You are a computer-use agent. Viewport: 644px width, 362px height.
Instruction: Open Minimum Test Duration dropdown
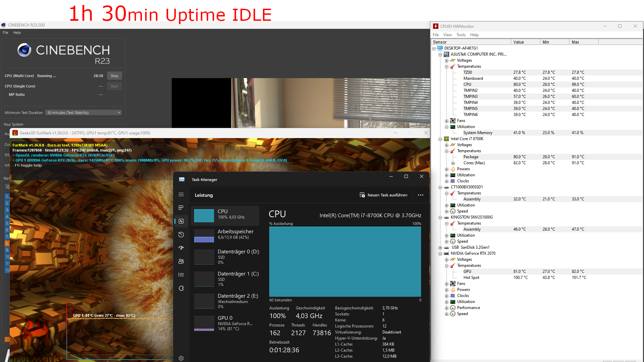[83, 113]
